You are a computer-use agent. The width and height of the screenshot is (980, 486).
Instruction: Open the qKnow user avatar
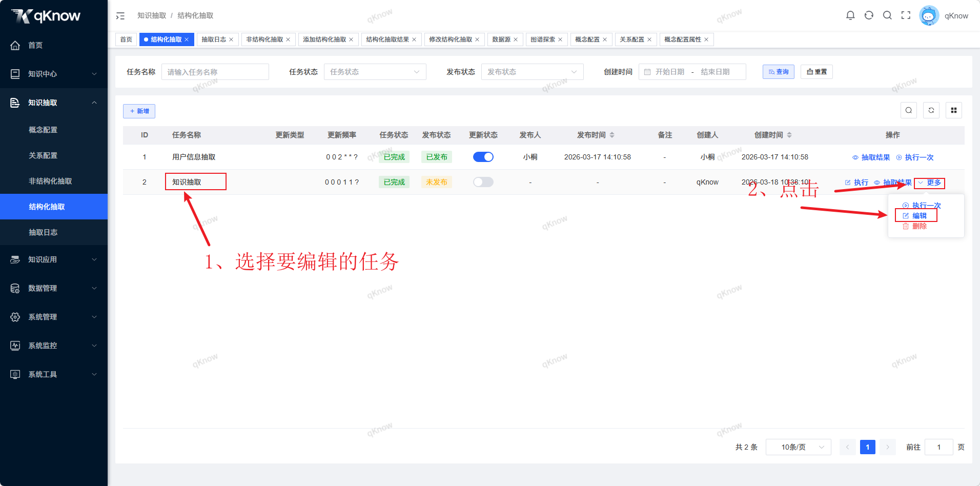[929, 15]
